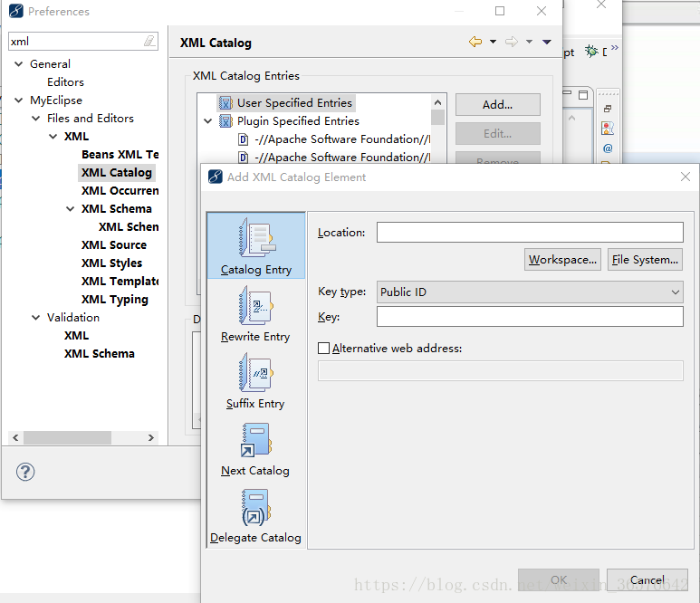Enable the Alternative web address checkbox
Image resolution: width=700 pixels, height=603 pixels.
pyautogui.click(x=323, y=349)
